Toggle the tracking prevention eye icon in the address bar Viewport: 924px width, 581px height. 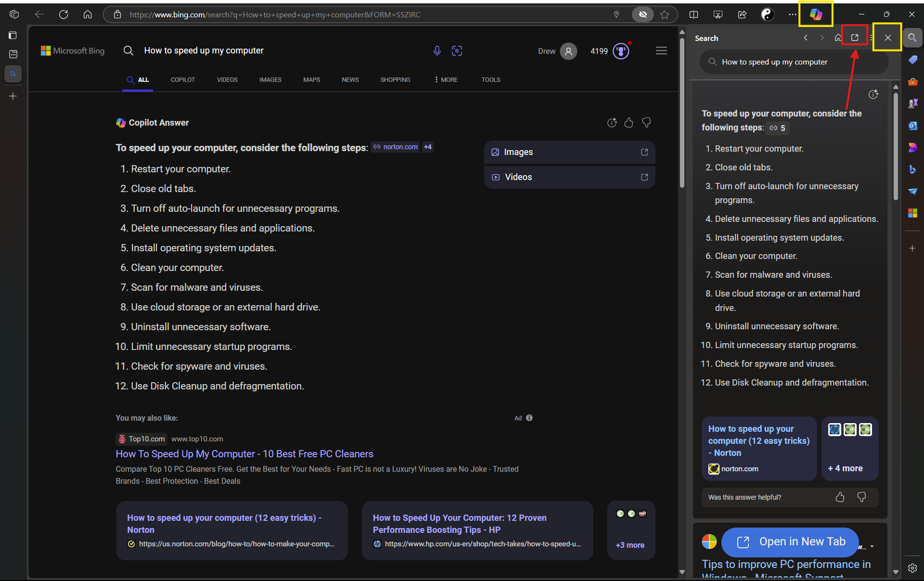click(642, 14)
